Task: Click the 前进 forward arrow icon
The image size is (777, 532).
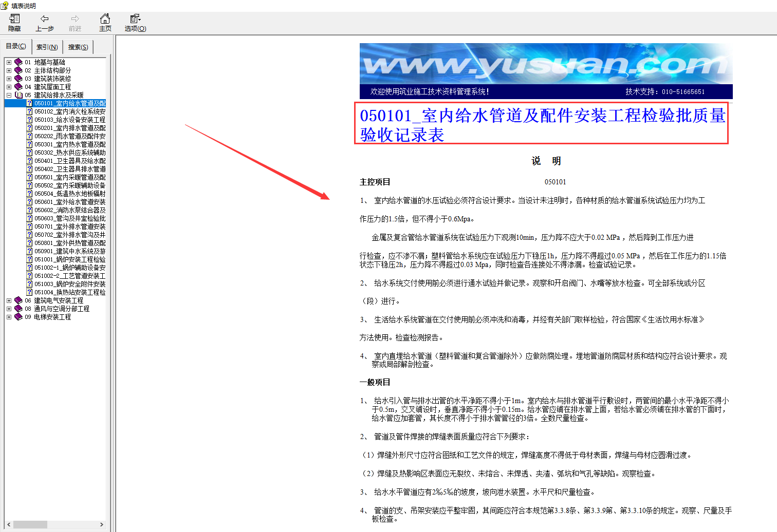Action: click(75, 19)
